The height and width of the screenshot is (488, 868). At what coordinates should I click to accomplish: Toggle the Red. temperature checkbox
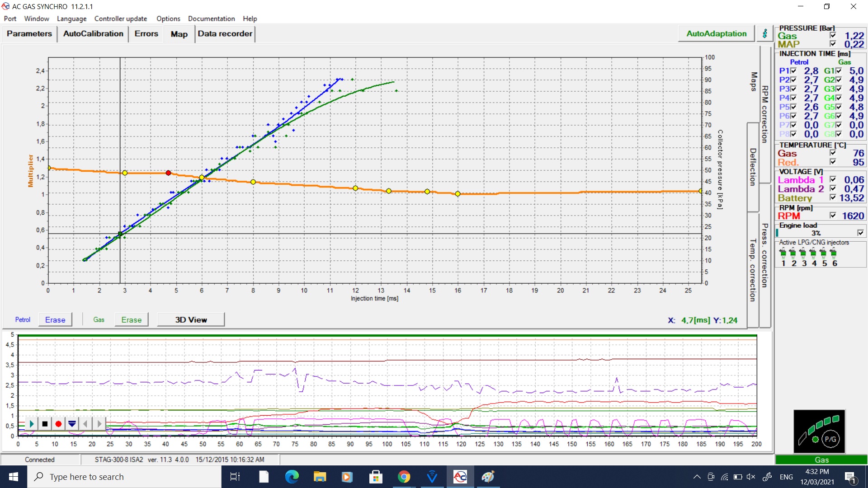(x=833, y=162)
